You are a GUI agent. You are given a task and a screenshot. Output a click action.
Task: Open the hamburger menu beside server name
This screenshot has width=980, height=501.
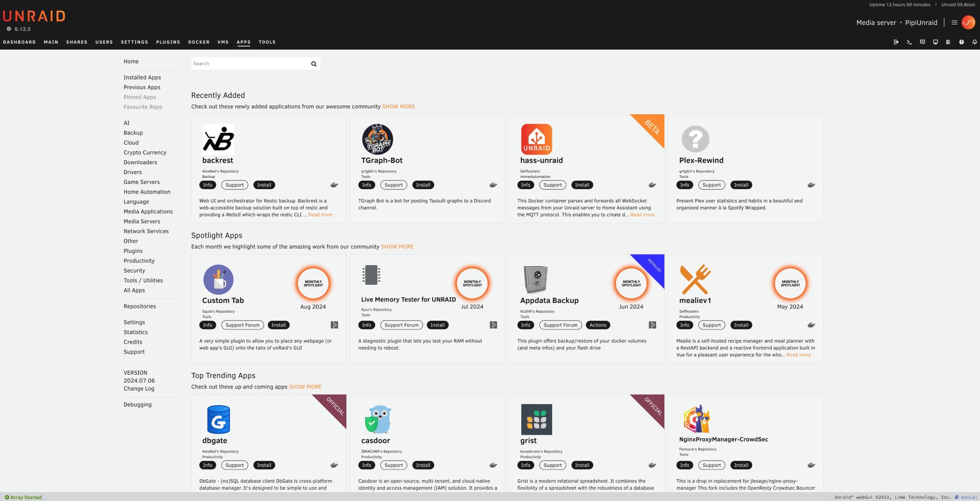click(954, 23)
